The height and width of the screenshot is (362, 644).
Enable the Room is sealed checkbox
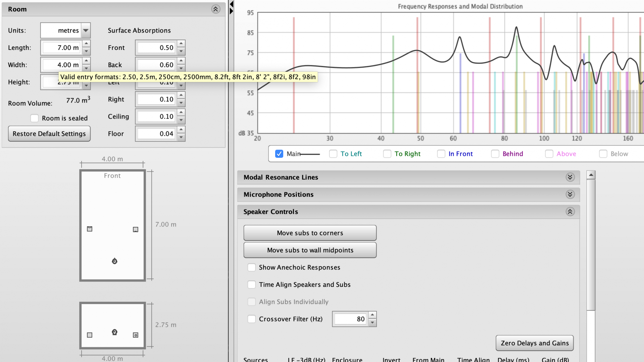point(35,118)
